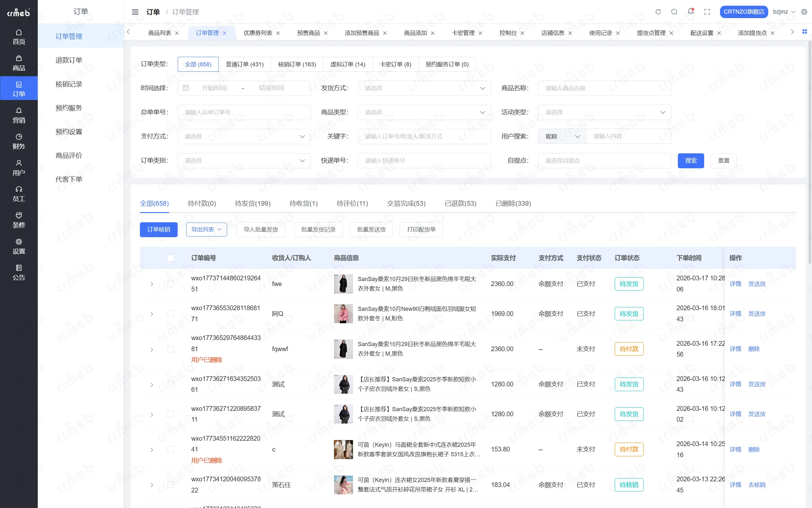The width and height of the screenshot is (812, 508).
Task: Open the 财务 finance sidebar icon
Action: [x=19, y=142]
